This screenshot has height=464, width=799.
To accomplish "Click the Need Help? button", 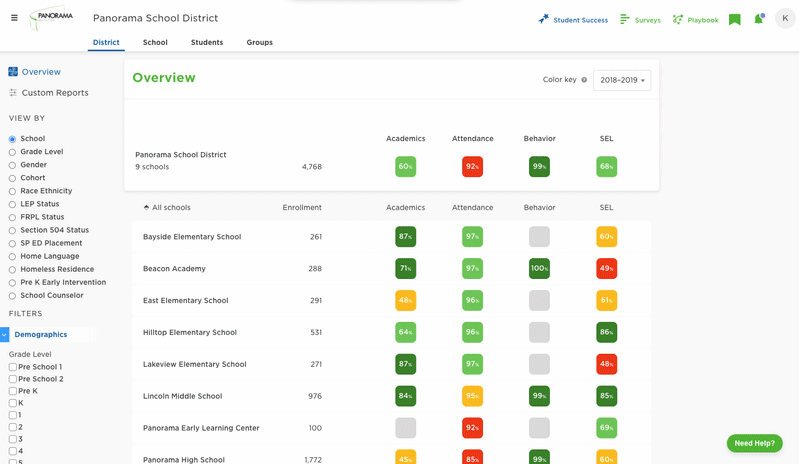I will click(x=754, y=443).
